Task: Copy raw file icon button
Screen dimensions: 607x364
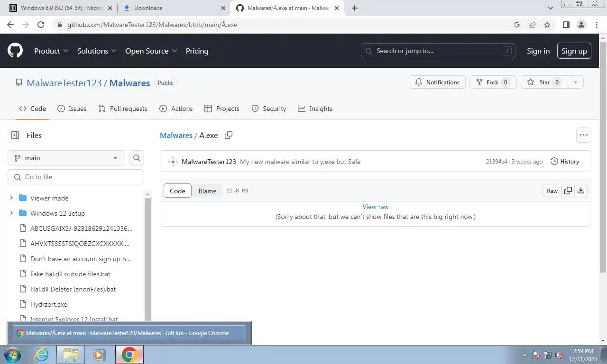Action: coord(568,191)
